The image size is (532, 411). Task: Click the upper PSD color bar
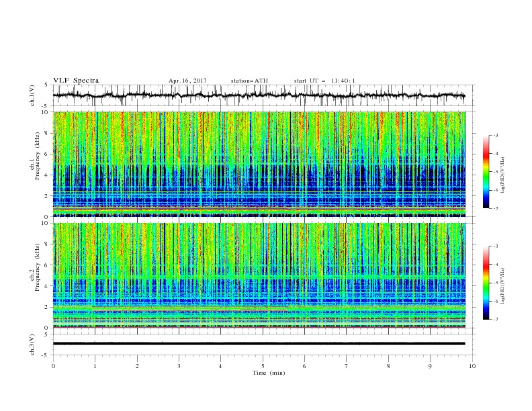click(x=486, y=172)
